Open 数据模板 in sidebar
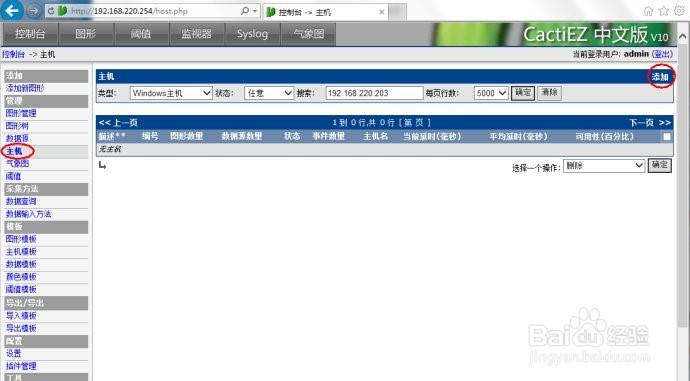 (x=21, y=264)
